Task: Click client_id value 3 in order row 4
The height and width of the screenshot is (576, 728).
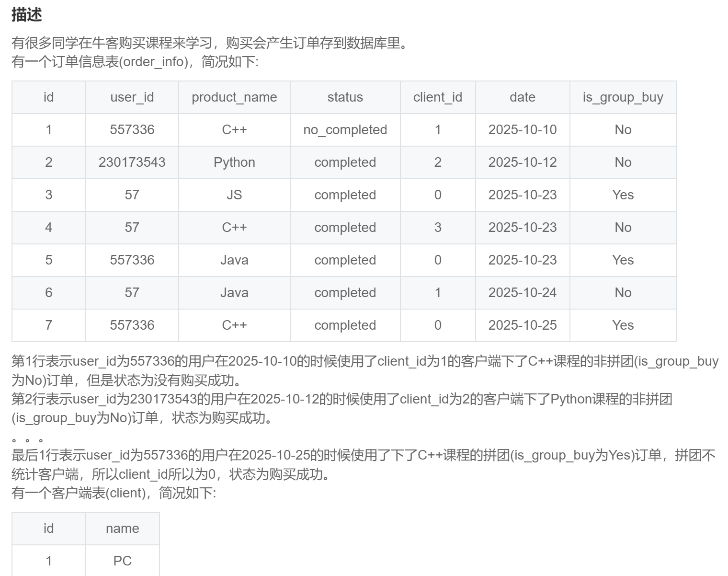Action: pos(438,228)
